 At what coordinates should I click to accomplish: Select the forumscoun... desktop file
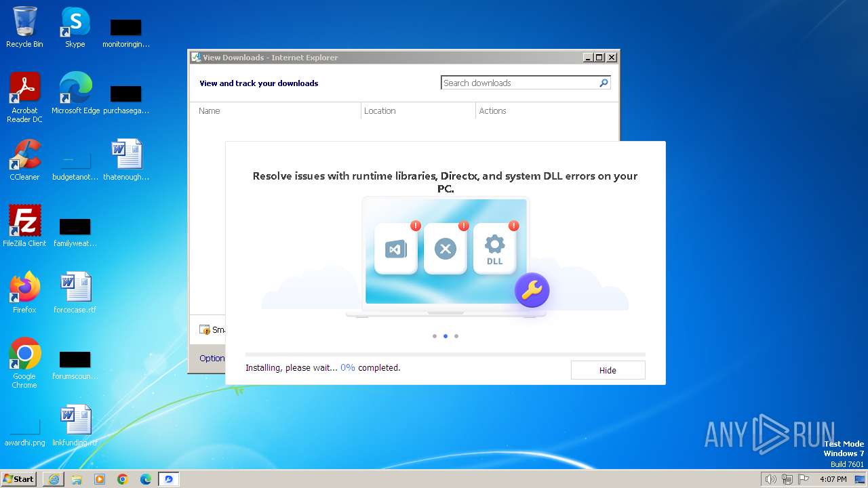click(x=75, y=365)
